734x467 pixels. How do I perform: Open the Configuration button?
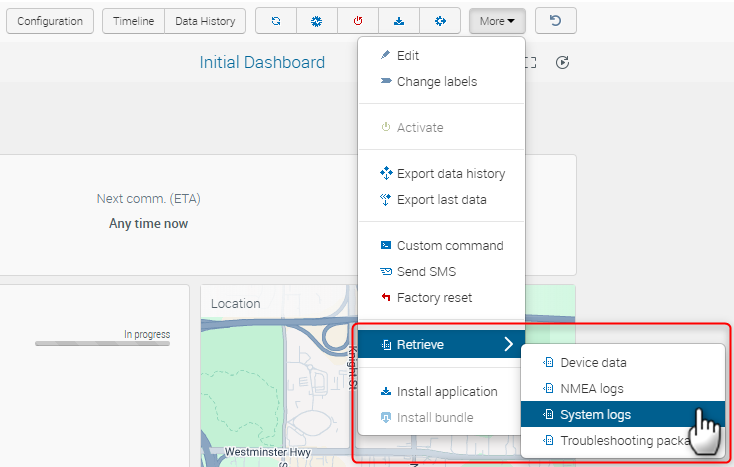pyautogui.click(x=50, y=21)
